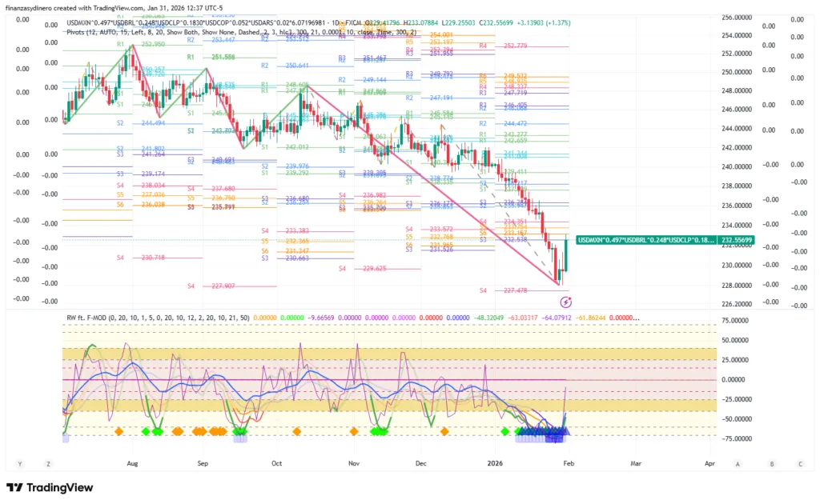
Task: Click the leftmost orange diamond signal marker
Action: click(x=119, y=431)
